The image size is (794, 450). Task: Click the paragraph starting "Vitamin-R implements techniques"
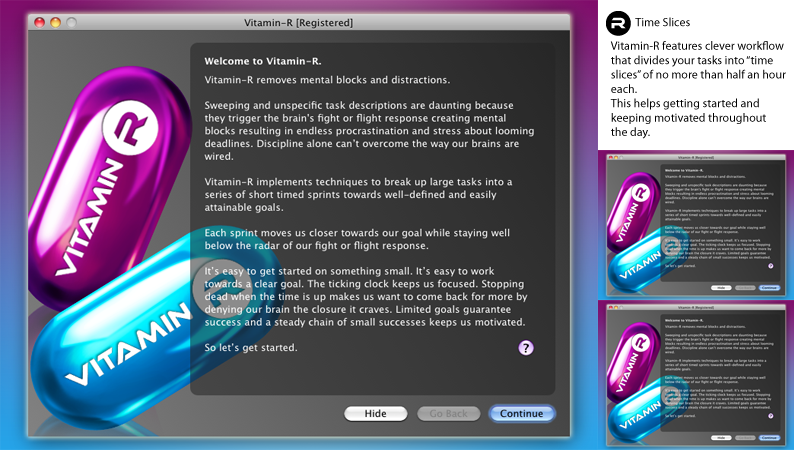[x=358, y=194]
